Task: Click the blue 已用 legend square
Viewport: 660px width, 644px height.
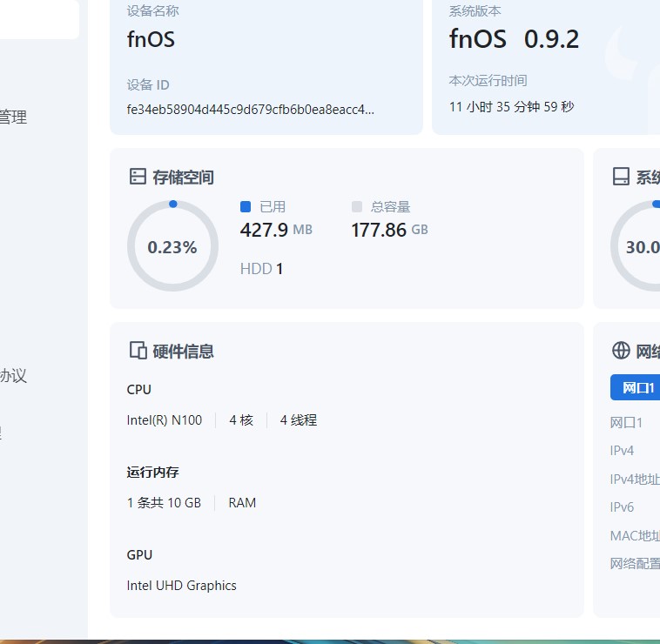Action: [x=246, y=206]
